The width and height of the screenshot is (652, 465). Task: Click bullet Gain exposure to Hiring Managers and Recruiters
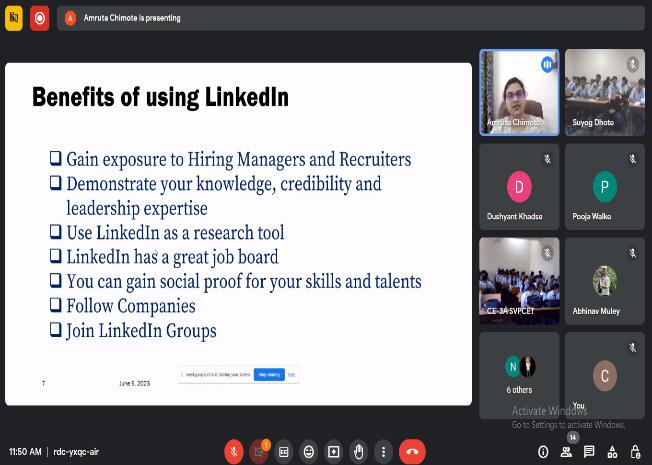point(239,159)
